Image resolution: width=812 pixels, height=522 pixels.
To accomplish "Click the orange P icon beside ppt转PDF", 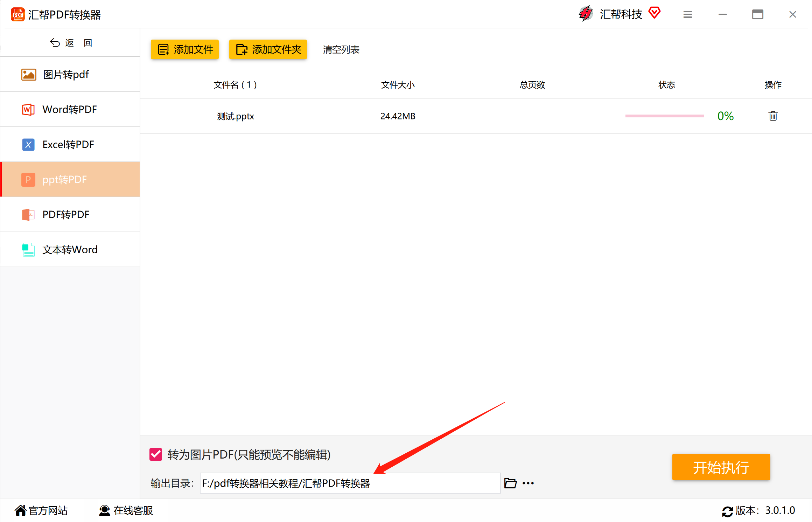I will click(x=28, y=180).
